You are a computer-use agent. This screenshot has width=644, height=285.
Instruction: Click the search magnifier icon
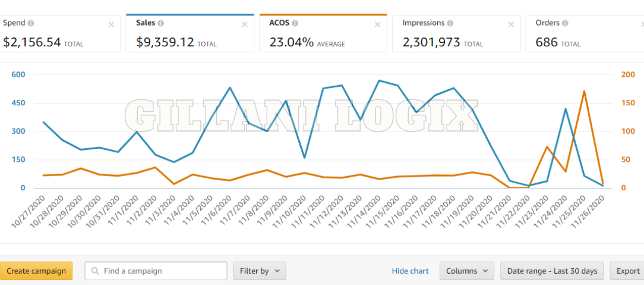95,271
